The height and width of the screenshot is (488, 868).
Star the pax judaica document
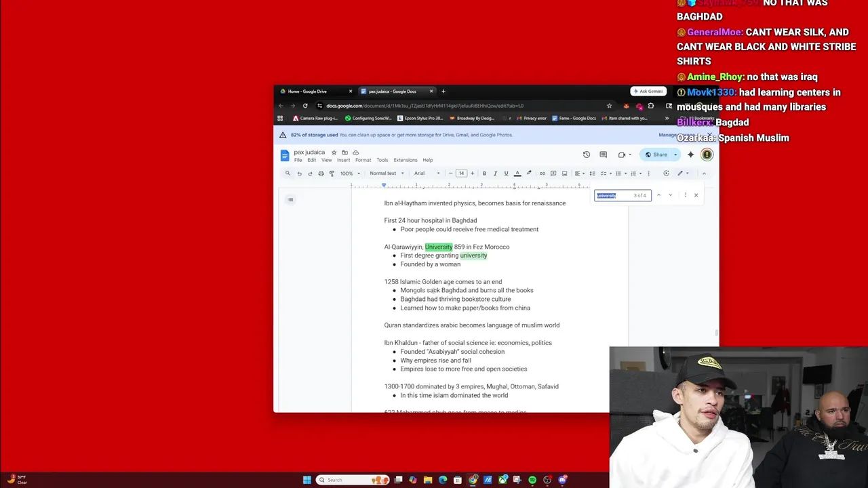point(334,152)
